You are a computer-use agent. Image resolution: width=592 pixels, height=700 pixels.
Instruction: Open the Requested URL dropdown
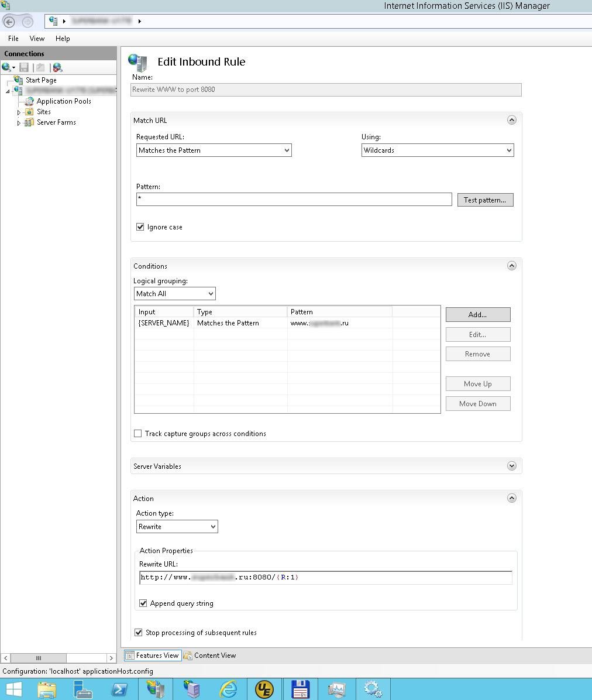click(x=214, y=150)
